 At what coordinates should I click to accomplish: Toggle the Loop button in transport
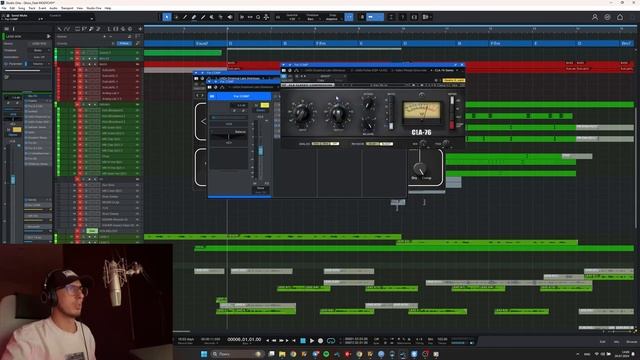click(x=331, y=340)
